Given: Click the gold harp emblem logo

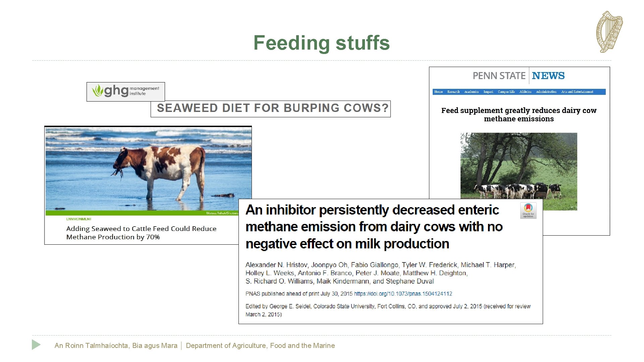Looking at the screenshot, I should [x=609, y=32].
